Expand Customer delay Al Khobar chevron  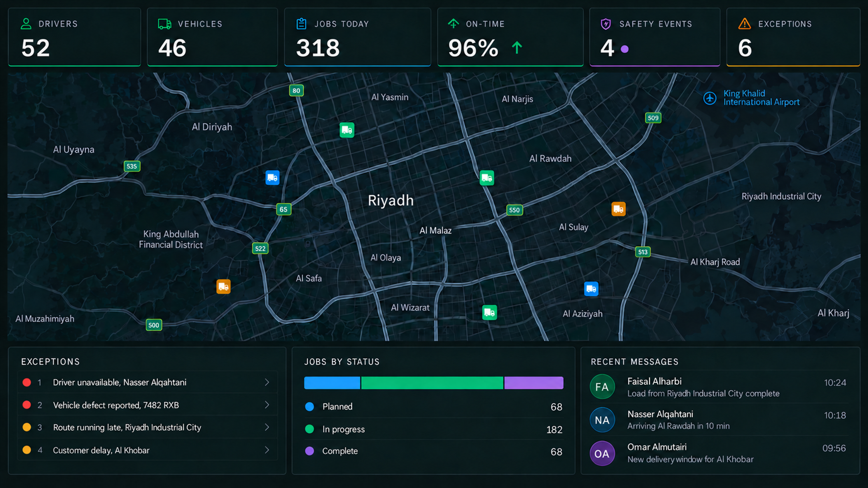point(267,450)
